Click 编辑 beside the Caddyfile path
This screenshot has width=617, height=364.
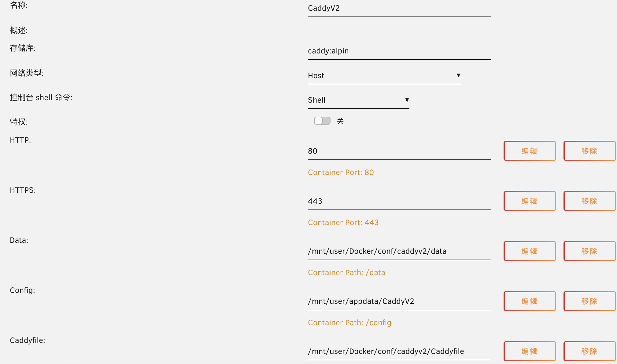530,351
